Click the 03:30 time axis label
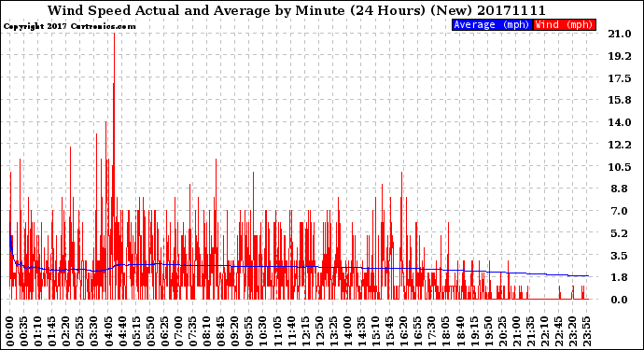The height and width of the screenshot is (350, 644). coord(94,331)
